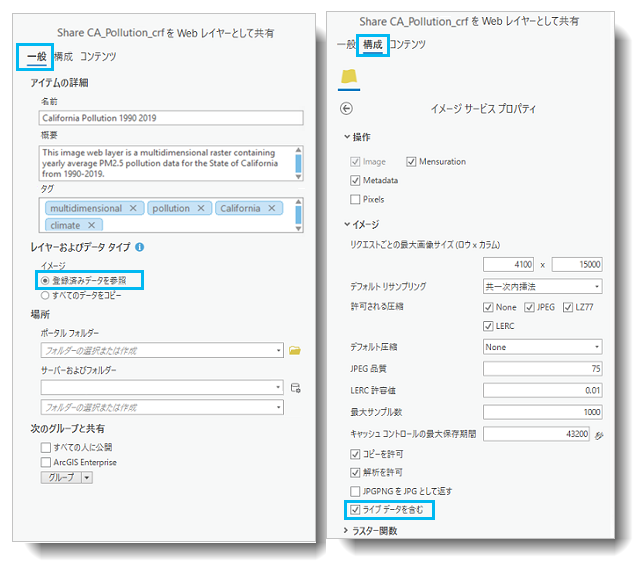Check the すべての人に公開 sharing option
The width and height of the screenshot is (642, 563).
tap(45, 447)
